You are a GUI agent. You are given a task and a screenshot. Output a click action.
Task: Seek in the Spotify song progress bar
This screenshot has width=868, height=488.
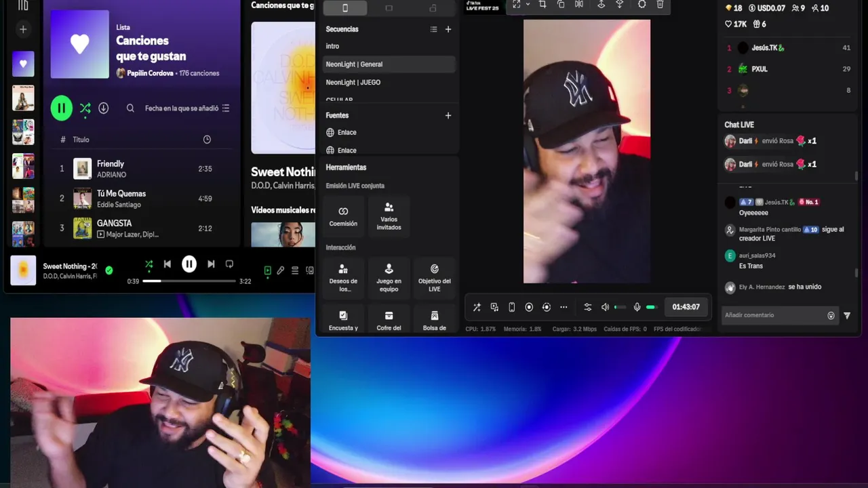tap(189, 281)
